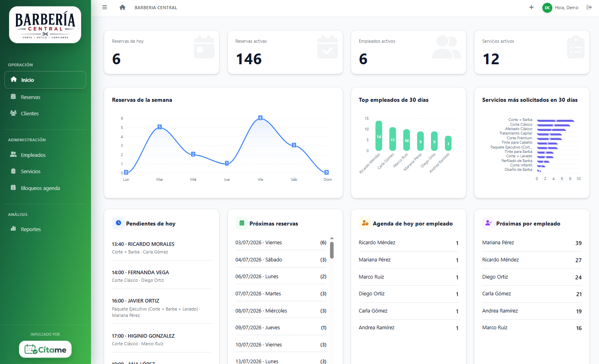
Task: Click the Tuesday data point labeled 5
Action: [x=160, y=127]
